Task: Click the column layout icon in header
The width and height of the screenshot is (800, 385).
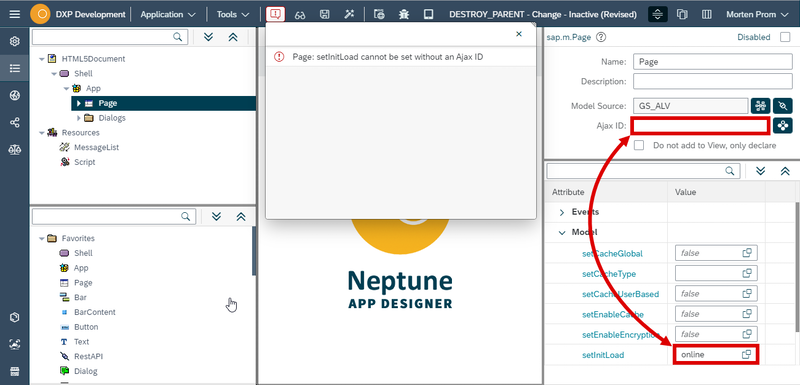Action: pyautogui.click(x=707, y=14)
